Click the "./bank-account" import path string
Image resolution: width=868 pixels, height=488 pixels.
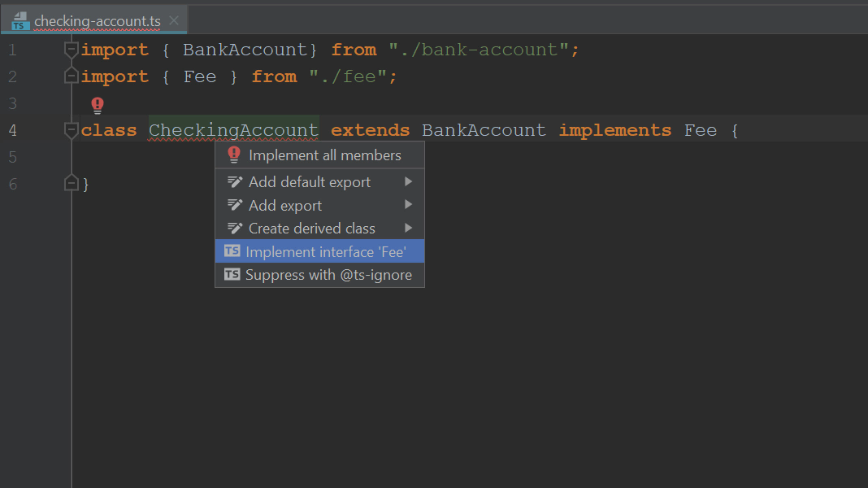[478, 50]
